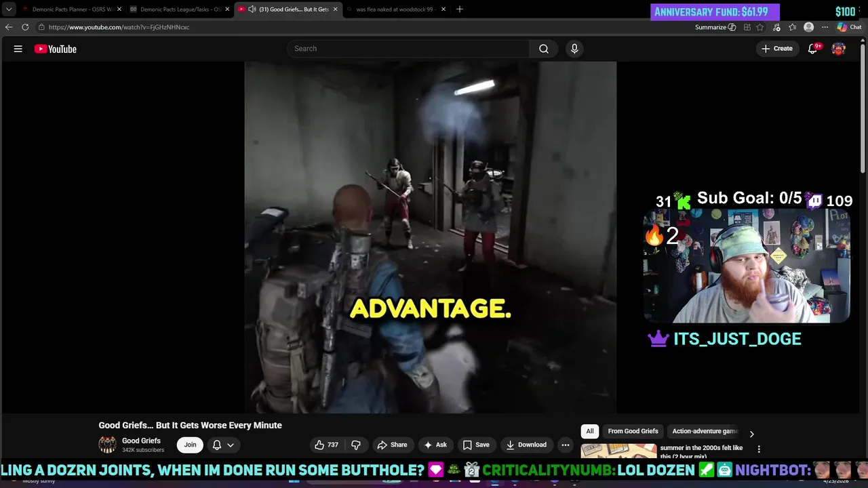Click the YouTube search input field
Viewport: 868px width, 488px height.
point(409,49)
